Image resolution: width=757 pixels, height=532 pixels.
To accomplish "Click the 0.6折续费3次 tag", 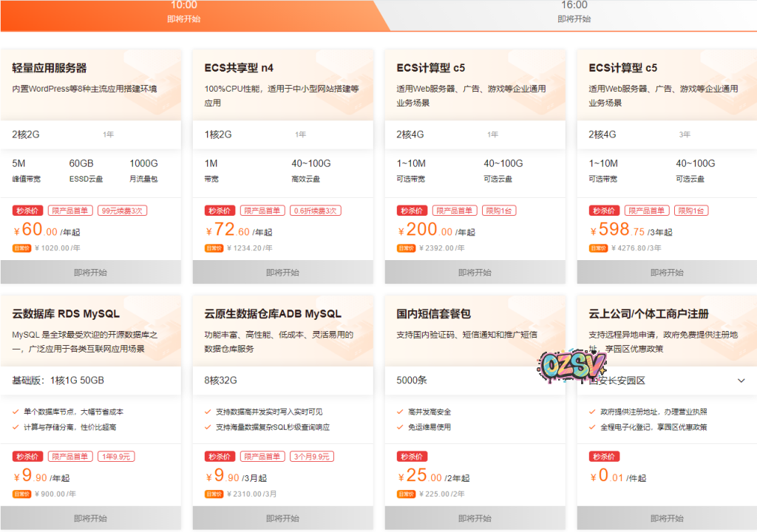I will [x=315, y=211].
